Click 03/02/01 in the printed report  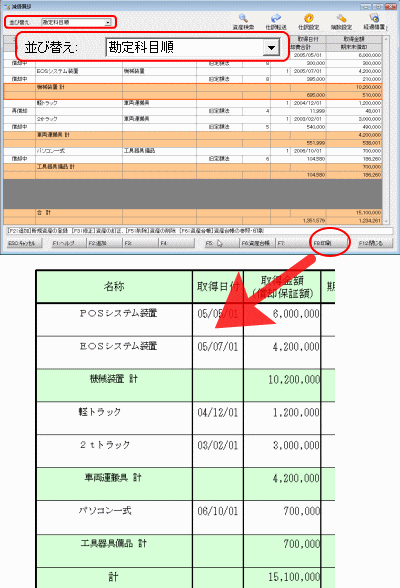coord(218,446)
